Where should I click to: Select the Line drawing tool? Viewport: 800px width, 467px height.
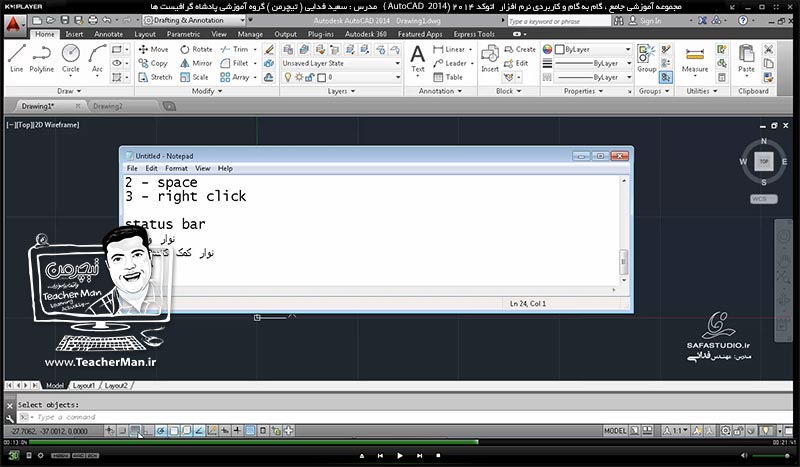click(16, 59)
